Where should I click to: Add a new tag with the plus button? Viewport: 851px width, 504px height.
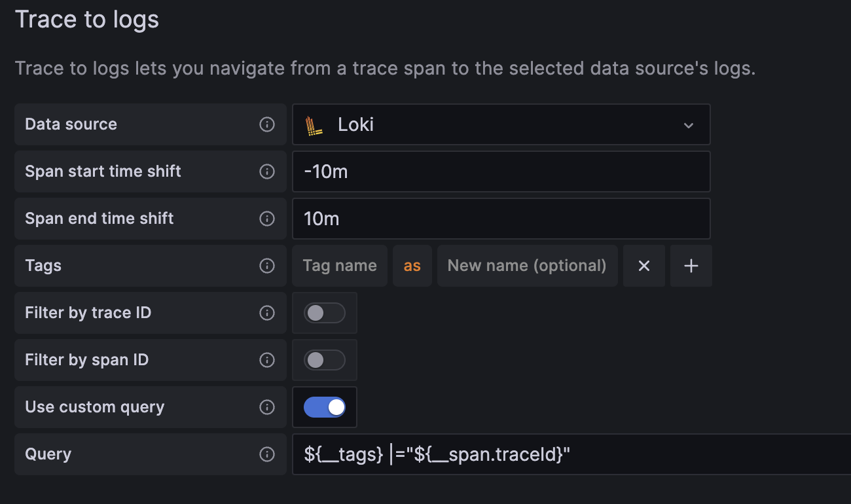point(691,266)
